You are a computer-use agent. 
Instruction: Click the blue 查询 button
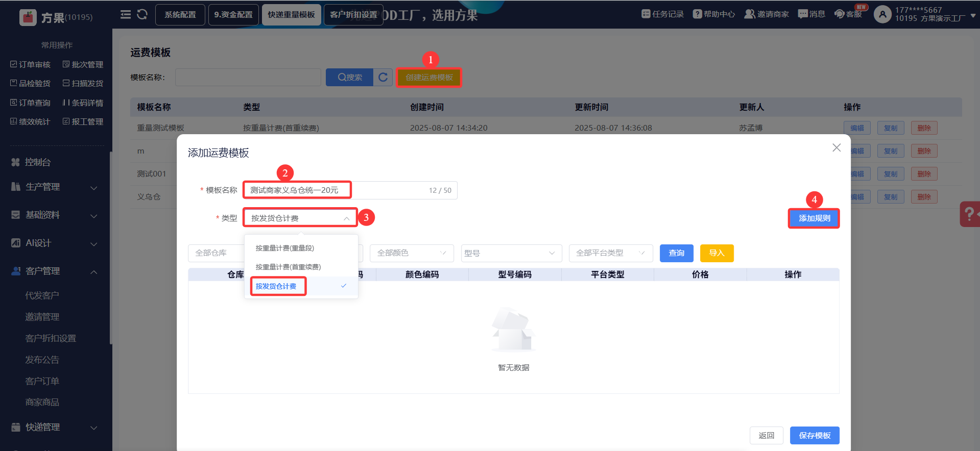(x=677, y=253)
